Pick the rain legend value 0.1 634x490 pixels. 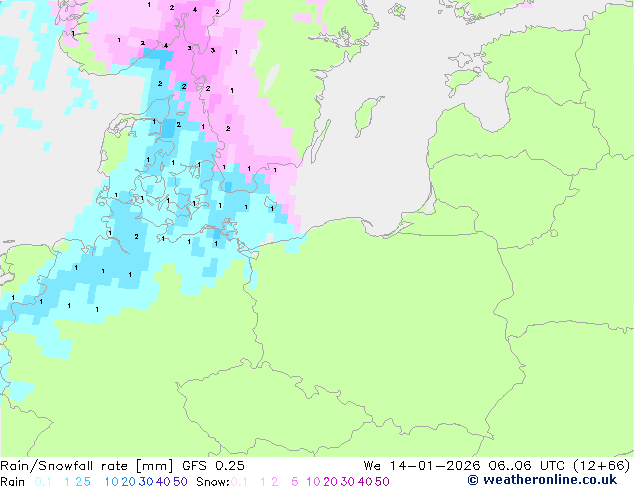pyautogui.click(x=43, y=482)
